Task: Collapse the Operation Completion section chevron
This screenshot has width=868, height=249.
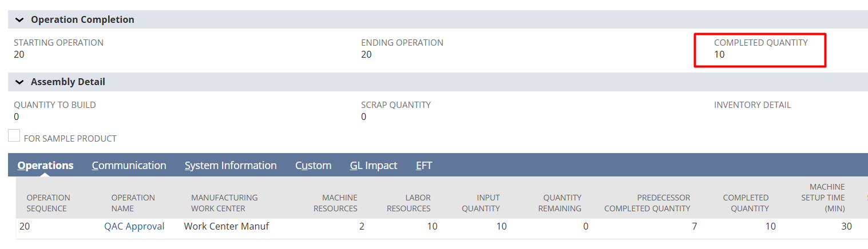Action: pos(20,19)
